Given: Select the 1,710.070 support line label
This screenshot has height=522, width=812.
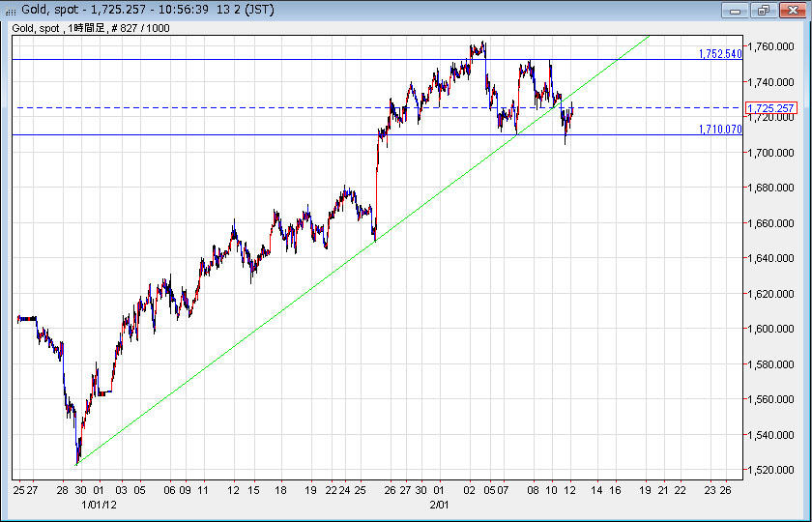Looking at the screenshot, I should 719,129.
